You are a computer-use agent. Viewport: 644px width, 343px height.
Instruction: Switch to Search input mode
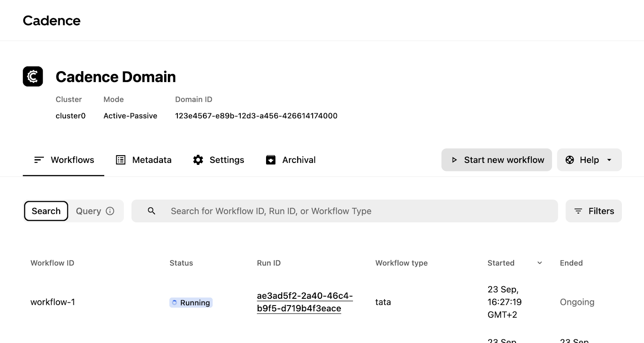[46, 211]
